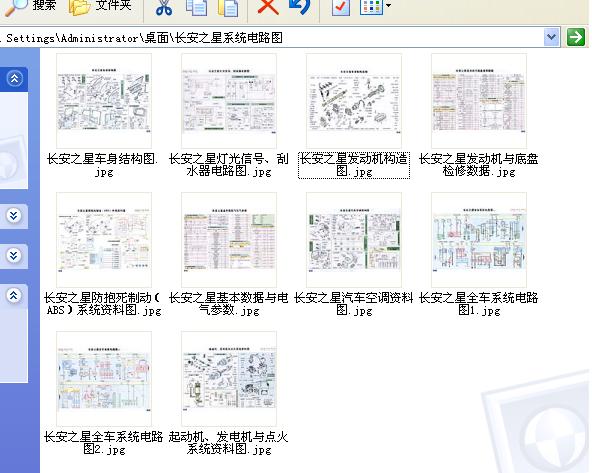Expand the second sidebar panel chevron
The width and height of the screenshot is (592, 473).
(14, 216)
